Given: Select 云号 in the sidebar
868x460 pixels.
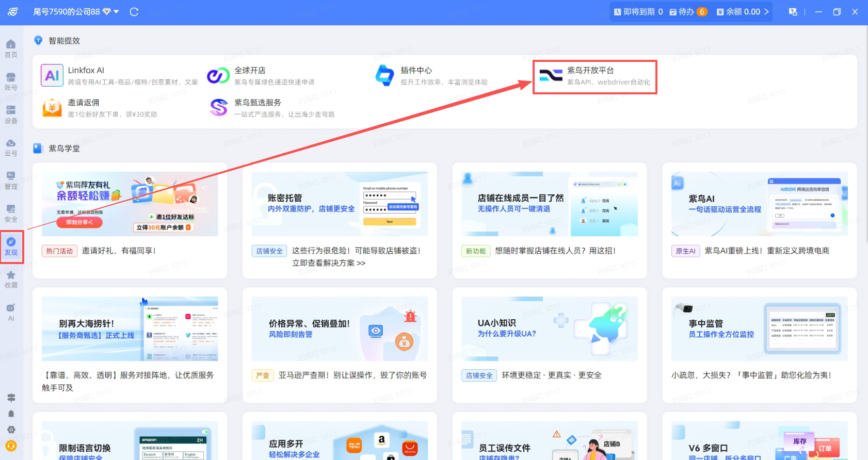Looking at the screenshot, I should point(11,148).
